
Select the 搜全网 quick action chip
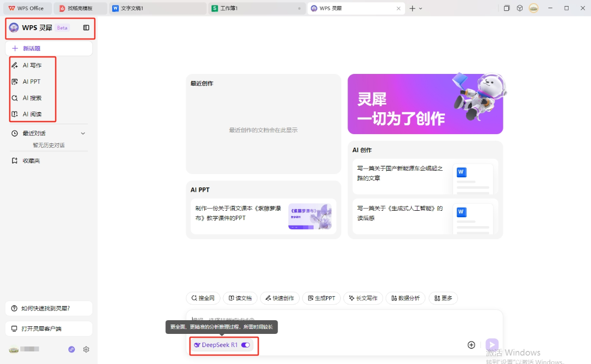pos(203,298)
